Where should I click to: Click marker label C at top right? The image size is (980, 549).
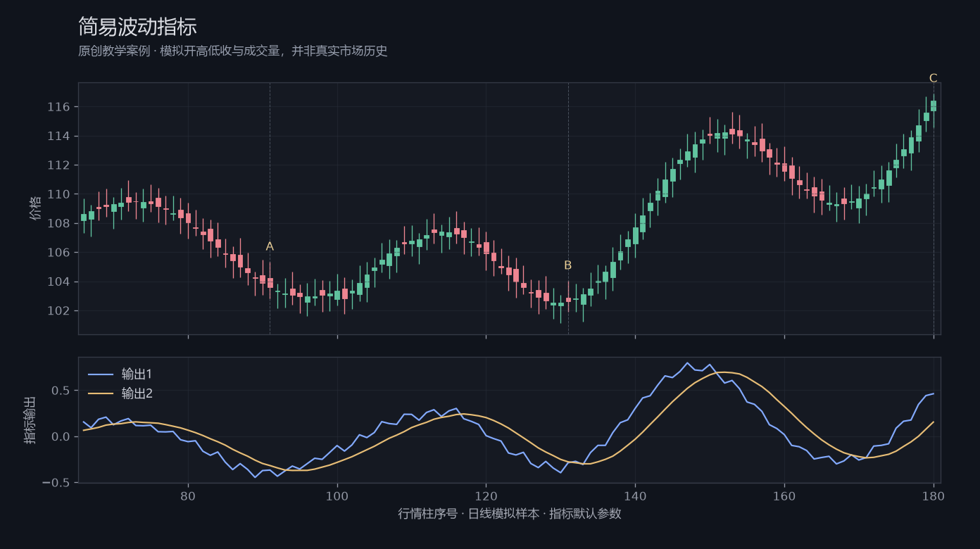pos(934,78)
